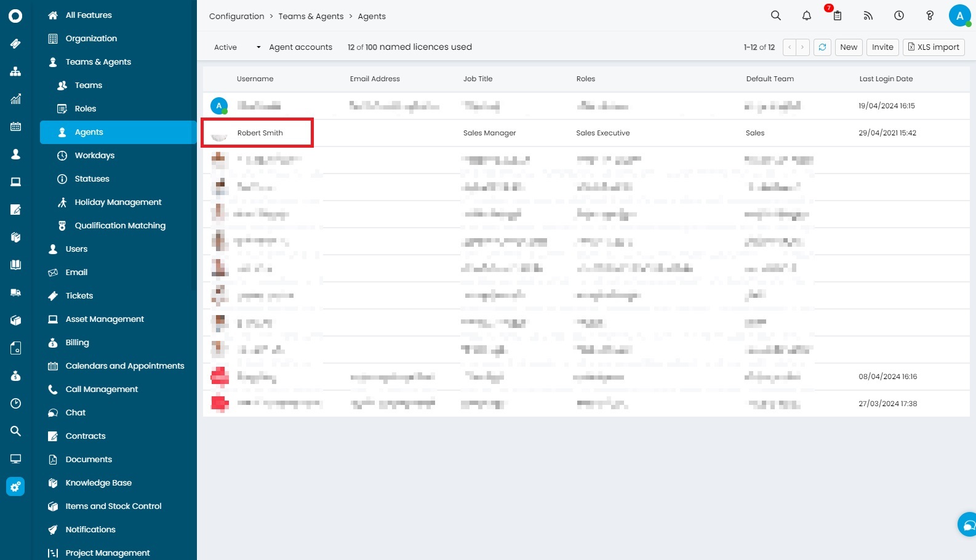
Task: Click the RSS feed icon in header
Action: [x=868, y=16]
